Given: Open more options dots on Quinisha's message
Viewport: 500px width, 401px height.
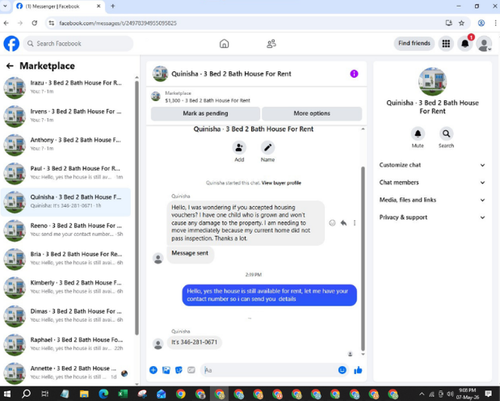Looking at the screenshot, I should point(354,223).
